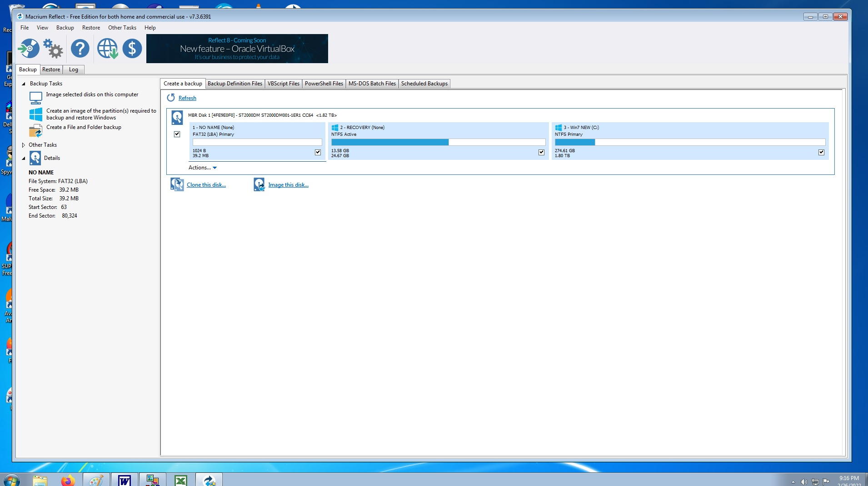868x486 pixels.
Task: Click Image selected disks on this computer
Action: 92,94
